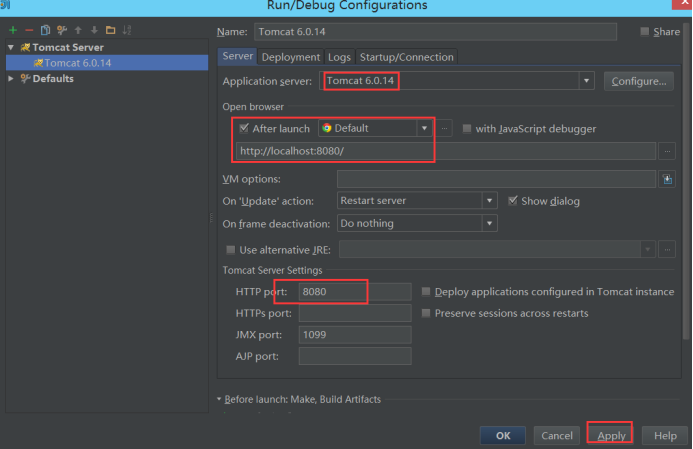Click the VM options input field
This screenshot has width=693, height=449.
[496, 179]
